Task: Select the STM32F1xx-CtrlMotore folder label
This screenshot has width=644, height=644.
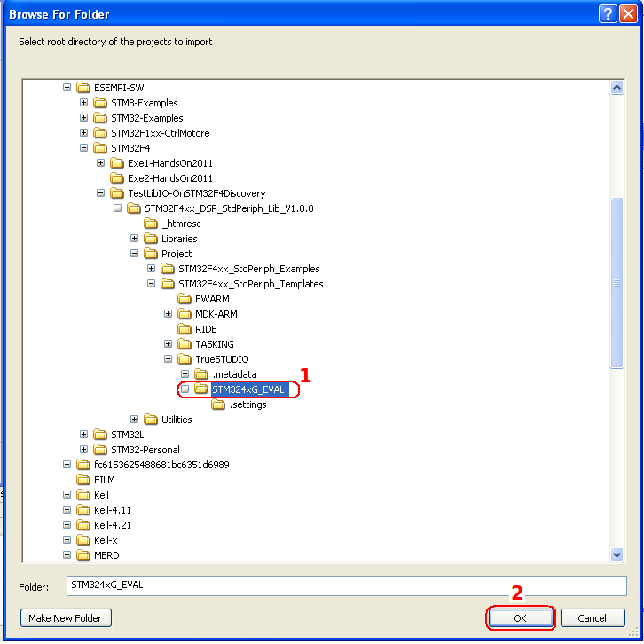Action: point(161,133)
